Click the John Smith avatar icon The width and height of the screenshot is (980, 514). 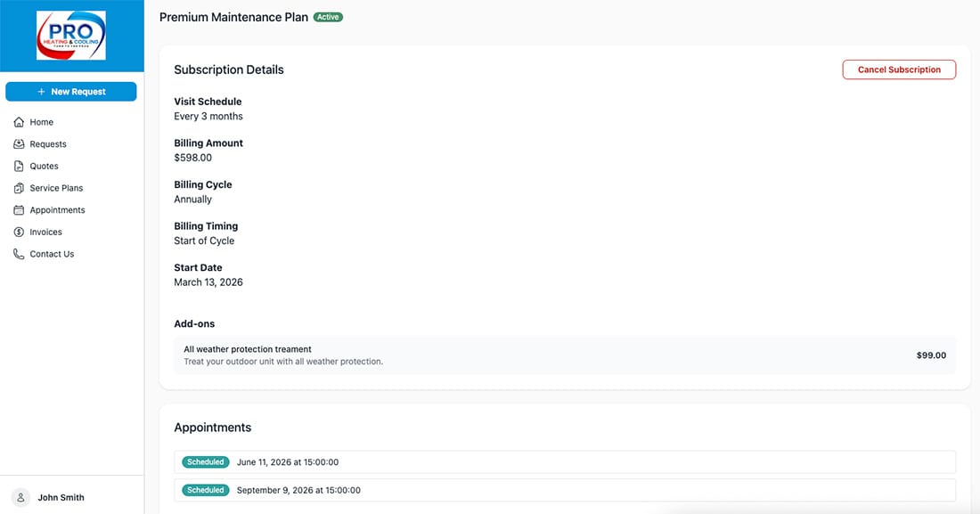click(20, 497)
